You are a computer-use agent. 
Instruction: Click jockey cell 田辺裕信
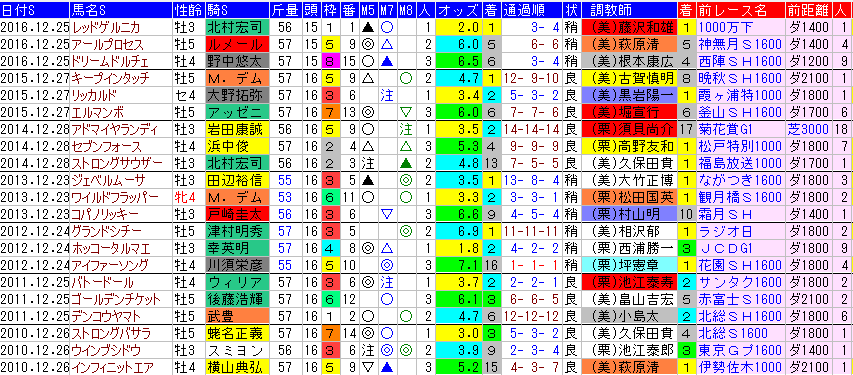[238, 180]
